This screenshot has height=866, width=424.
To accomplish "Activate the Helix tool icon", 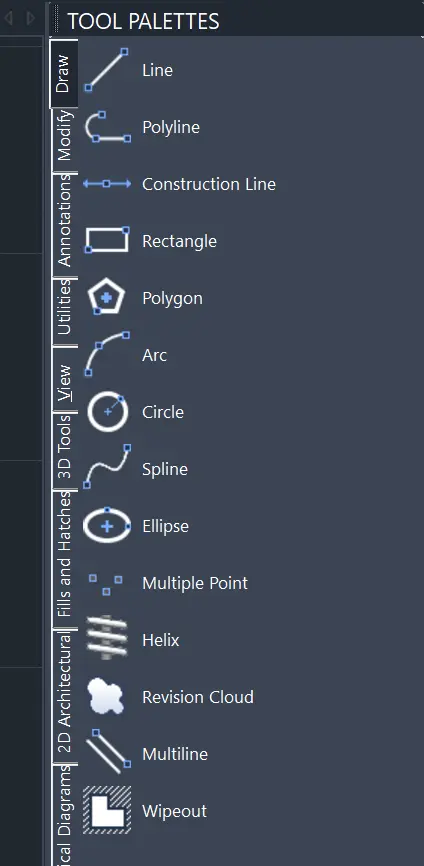I will pos(107,639).
